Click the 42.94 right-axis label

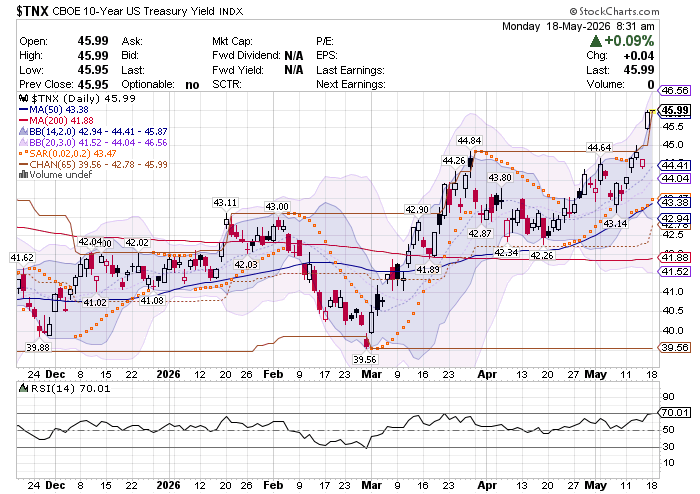pyautogui.click(x=675, y=219)
